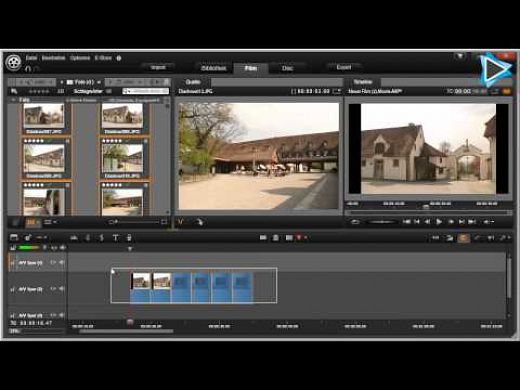Viewport: 520px width, 390px height.
Task: Switch to the Disc tab
Action: click(x=287, y=68)
